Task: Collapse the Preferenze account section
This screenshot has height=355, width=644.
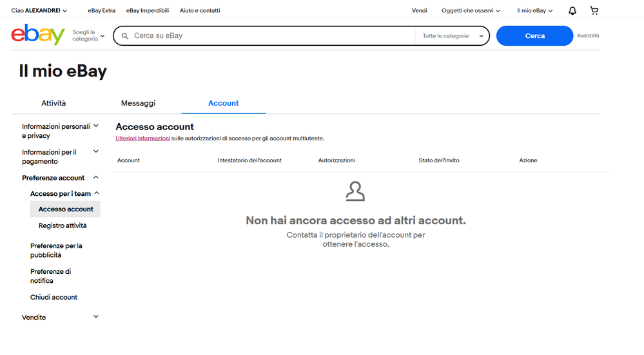Action: pyautogui.click(x=60, y=178)
